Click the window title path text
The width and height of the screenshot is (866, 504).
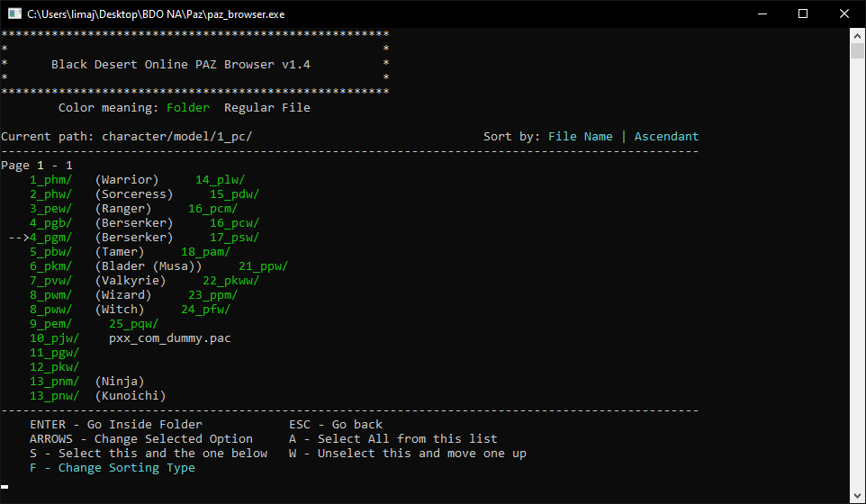click(x=156, y=13)
